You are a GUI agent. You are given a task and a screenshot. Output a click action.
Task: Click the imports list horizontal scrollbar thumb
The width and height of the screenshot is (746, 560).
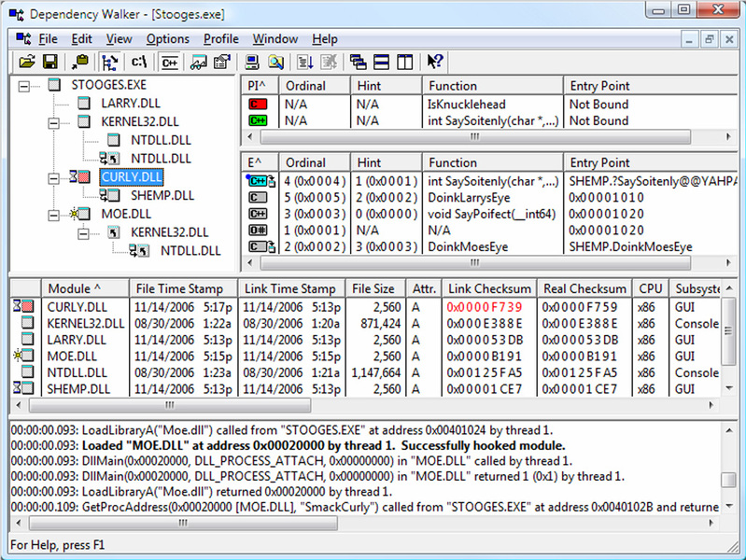[x=475, y=137]
